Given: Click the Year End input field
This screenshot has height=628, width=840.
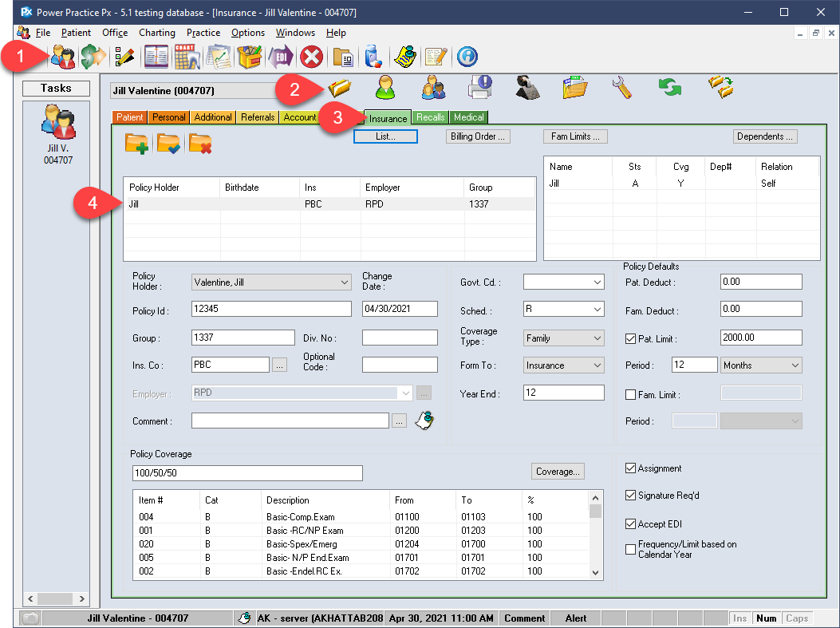Looking at the screenshot, I should 563,393.
